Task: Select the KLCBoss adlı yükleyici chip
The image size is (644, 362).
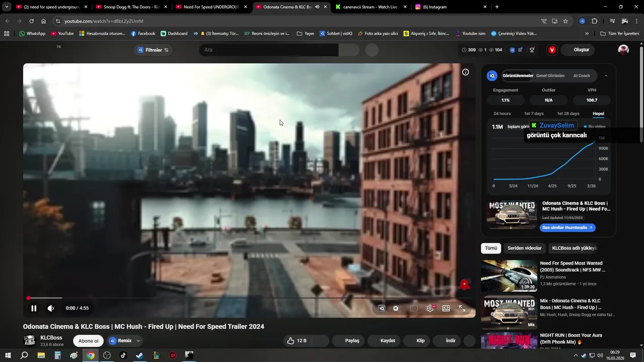Action: [574, 248]
